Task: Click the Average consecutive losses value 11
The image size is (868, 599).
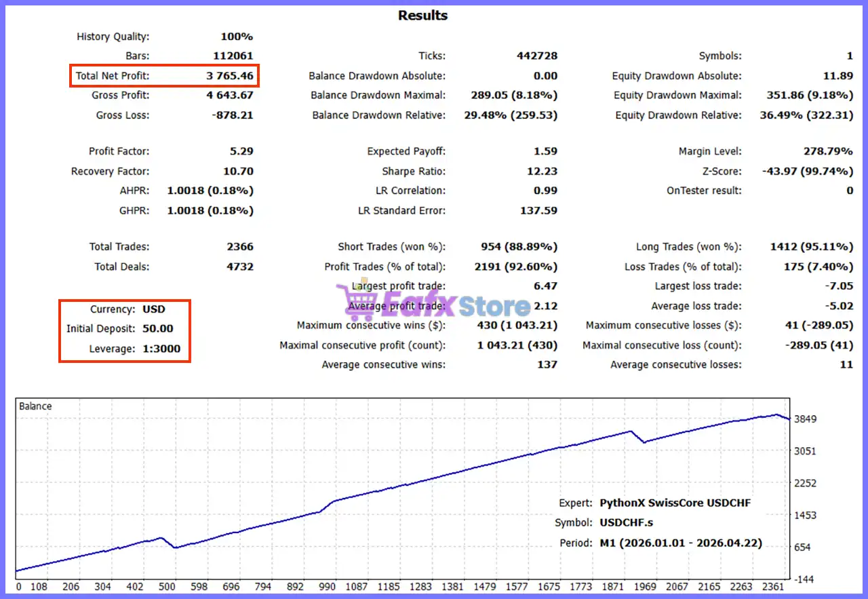Action: [846, 365]
